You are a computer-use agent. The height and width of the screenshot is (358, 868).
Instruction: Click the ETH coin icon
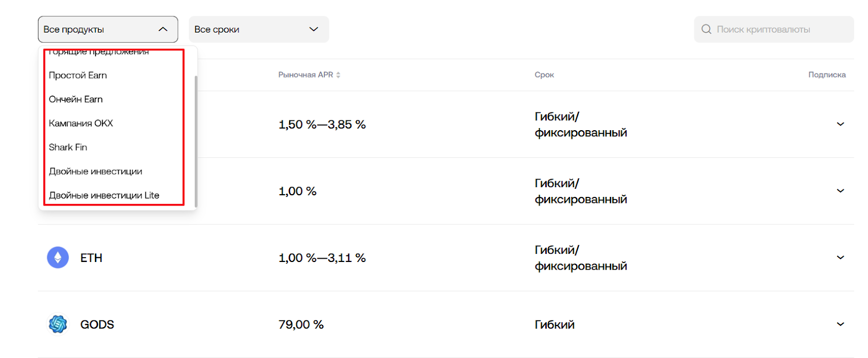click(x=58, y=258)
